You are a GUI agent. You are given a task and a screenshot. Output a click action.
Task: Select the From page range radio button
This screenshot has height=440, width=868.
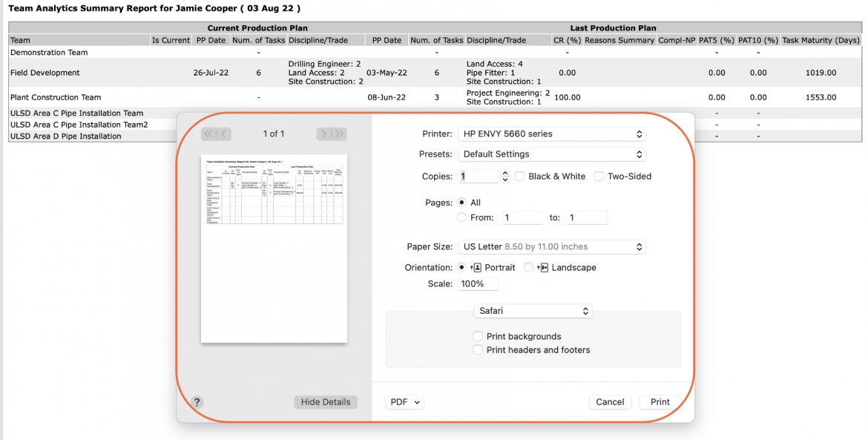click(x=461, y=218)
